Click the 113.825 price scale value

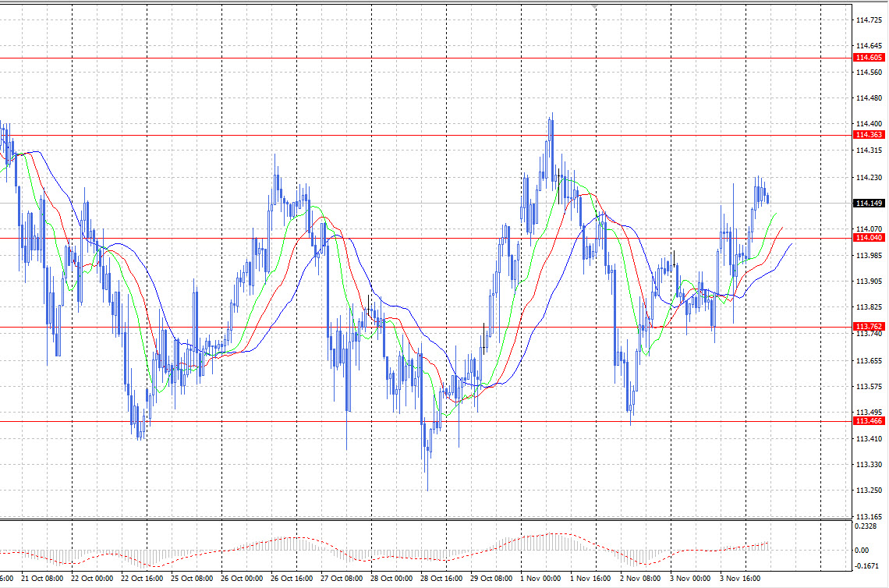869,307
